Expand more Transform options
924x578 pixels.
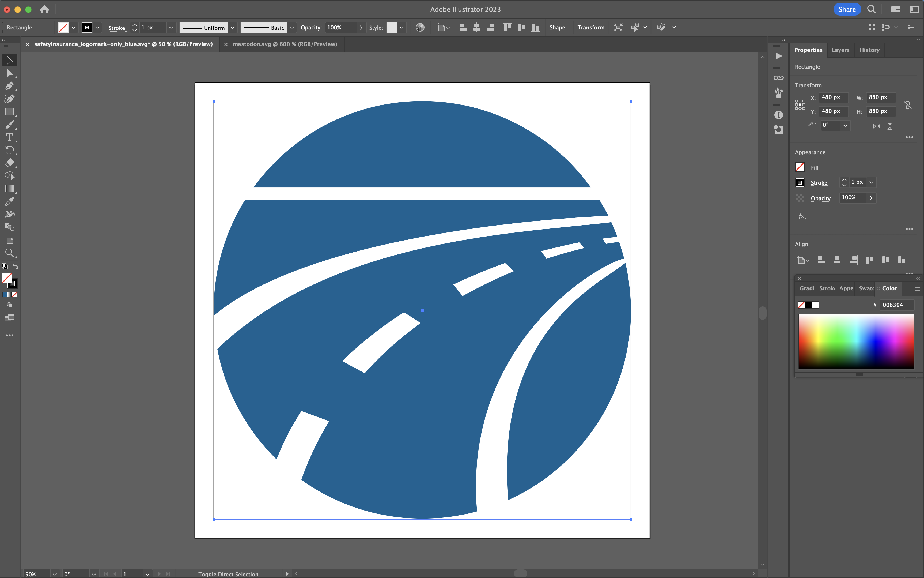pyautogui.click(x=910, y=137)
